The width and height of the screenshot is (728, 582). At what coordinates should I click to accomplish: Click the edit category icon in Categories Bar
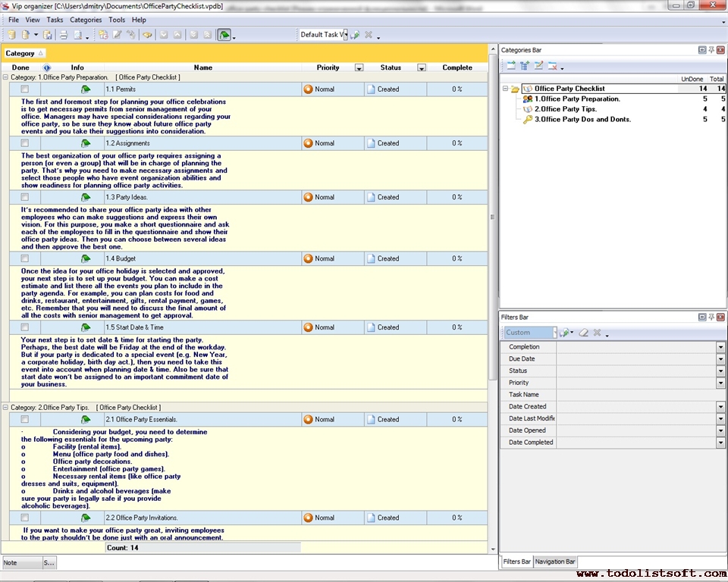click(538, 66)
